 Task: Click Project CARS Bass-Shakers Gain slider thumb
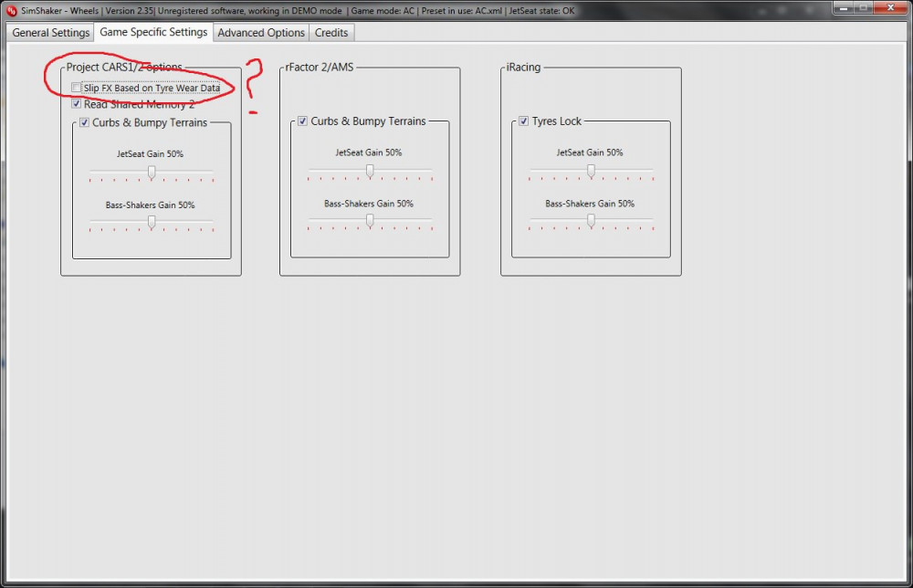(152, 222)
